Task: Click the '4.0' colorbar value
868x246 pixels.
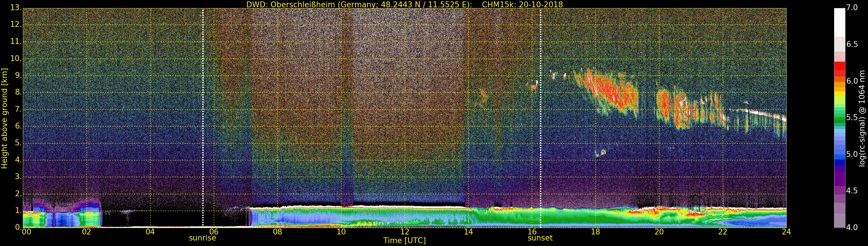Action: 852,227
